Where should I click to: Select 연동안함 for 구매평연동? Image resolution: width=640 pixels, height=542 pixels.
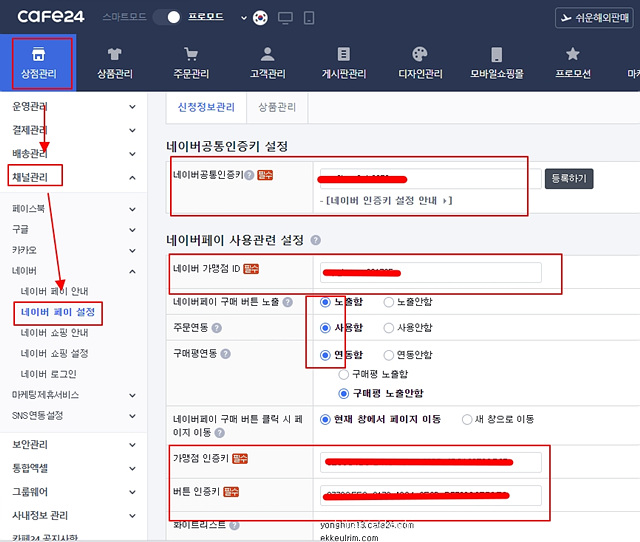coord(389,355)
